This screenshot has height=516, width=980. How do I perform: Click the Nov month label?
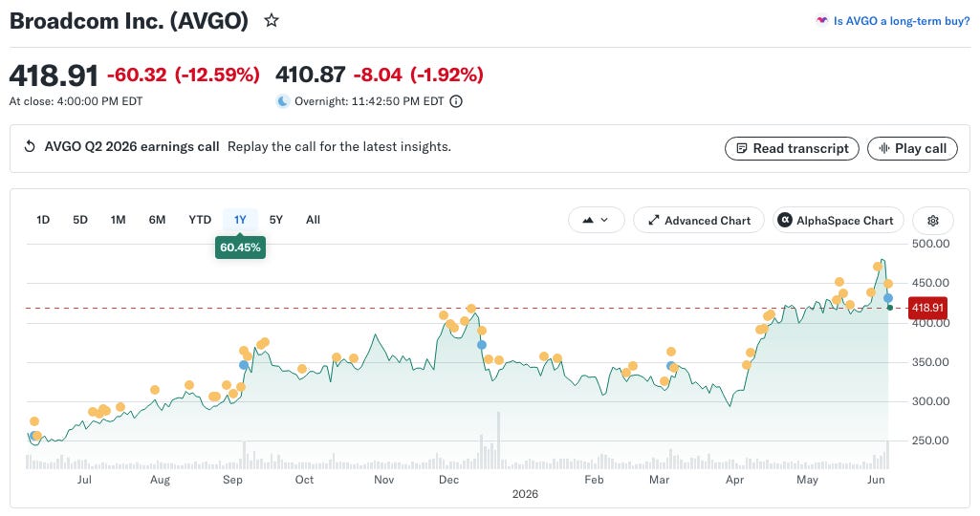383,480
